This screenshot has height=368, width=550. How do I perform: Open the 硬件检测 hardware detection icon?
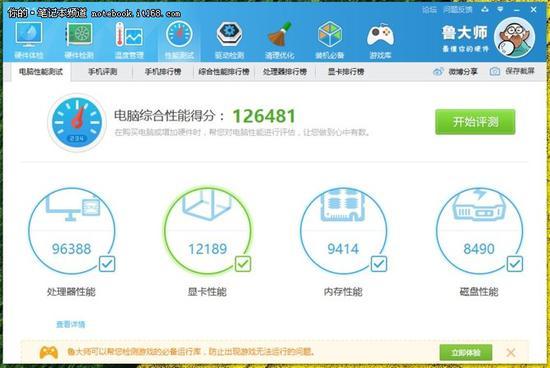79,40
